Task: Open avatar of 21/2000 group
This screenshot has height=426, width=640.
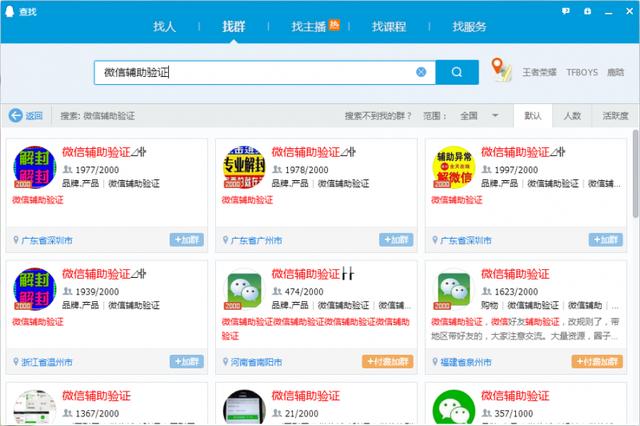Action: pos(244,407)
